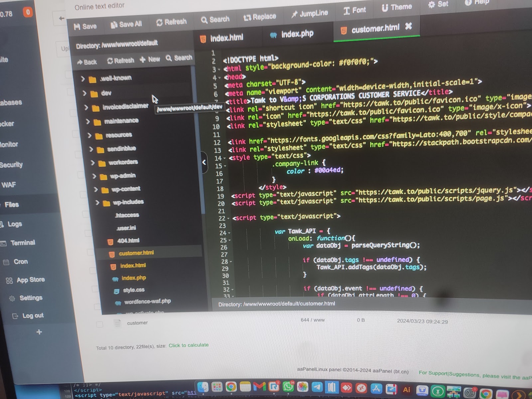This screenshot has width=532, height=399.
Task: Open Telegram from the dock
Action: coord(317,387)
